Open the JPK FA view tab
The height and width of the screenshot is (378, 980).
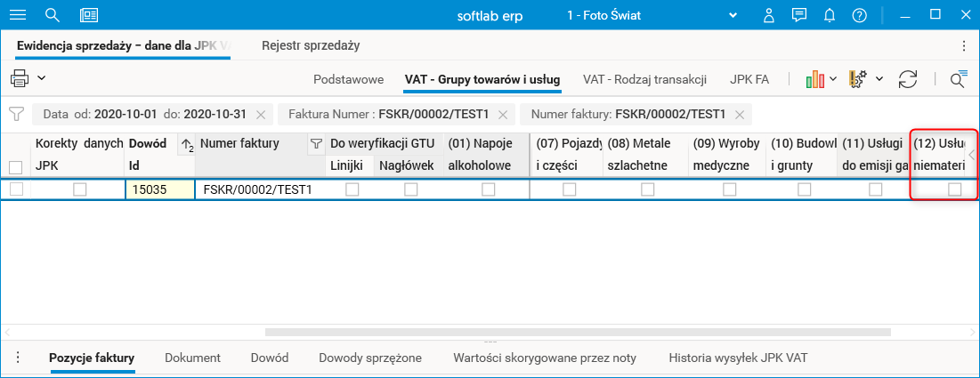(749, 79)
